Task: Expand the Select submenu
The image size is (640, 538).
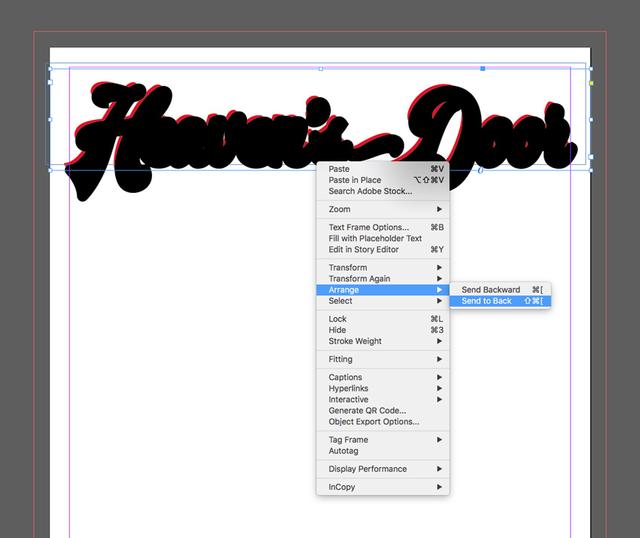Action: click(383, 301)
